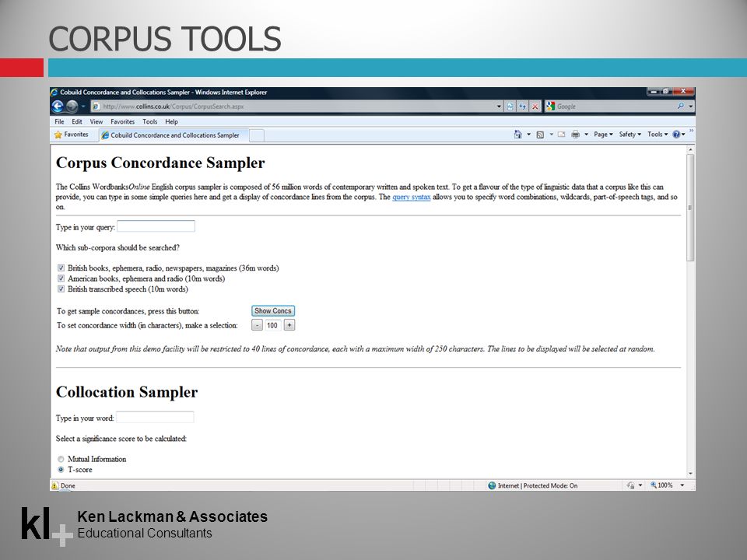Image resolution: width=747 pixels, height=560 pixels.
Task: Open the command bar Tools dropdown
Action: tap(658, 135)
